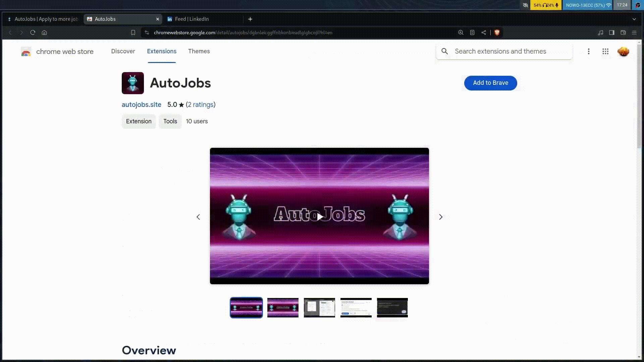Switch to the Feed | LinkedIn tab
Screen dimensions: 644x362
click(x=192, y=19)
